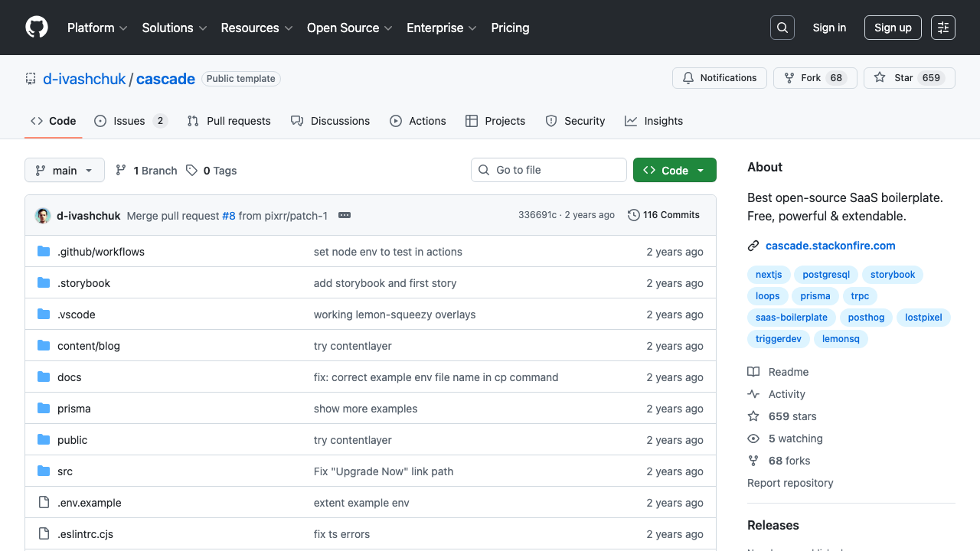The width and height of the screenshot is (980, 551).
Task: Click d-ivashchuk's avatar on the commit row
Action: (x=42, y=215)
